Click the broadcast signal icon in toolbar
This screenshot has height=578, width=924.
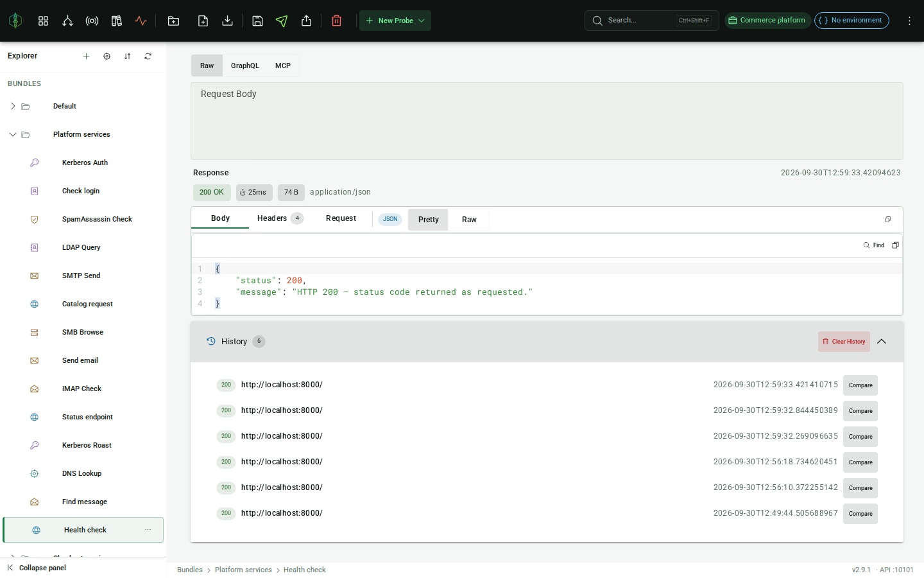[x=92, y=21]
